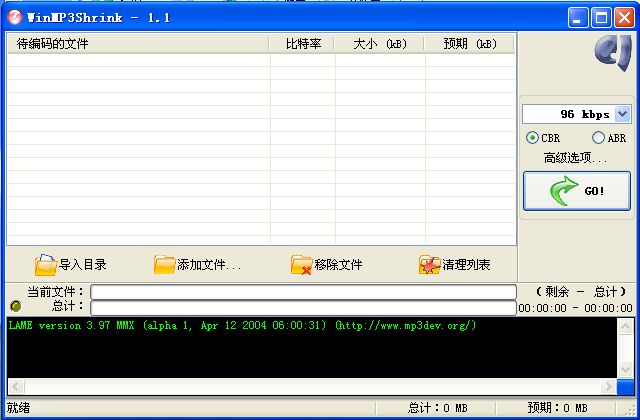This screenshot has width=640, height=420.
Task: Click log horizontal scroll left arrow
Action: 16,386
